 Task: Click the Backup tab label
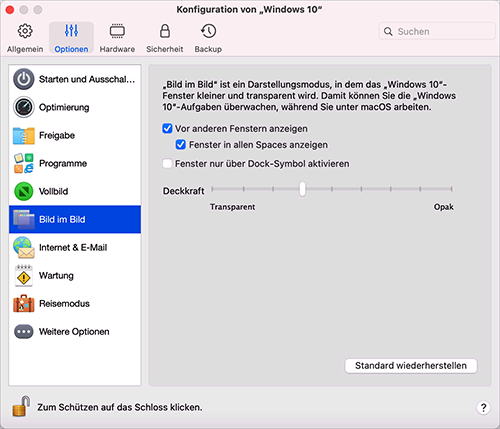coord(208,49)
